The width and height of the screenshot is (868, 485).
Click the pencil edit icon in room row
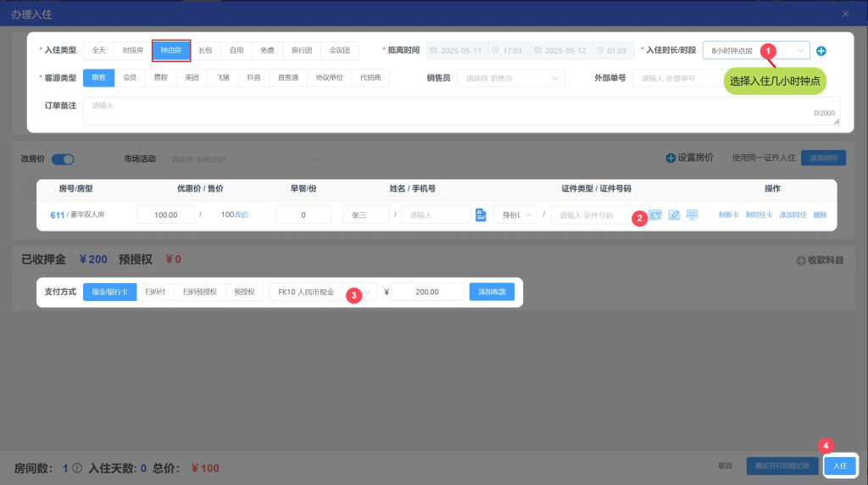click(675, 215)
